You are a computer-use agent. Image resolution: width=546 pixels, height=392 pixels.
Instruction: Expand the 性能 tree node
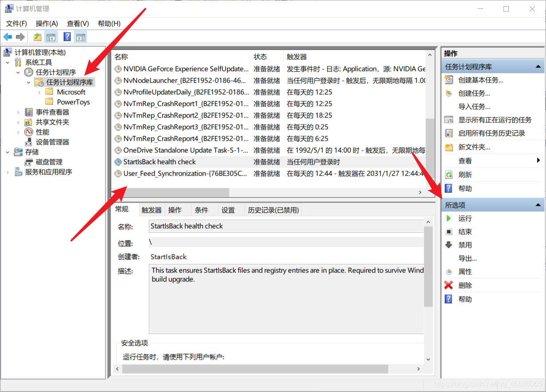pyautogui.click(x=18, y=132)
